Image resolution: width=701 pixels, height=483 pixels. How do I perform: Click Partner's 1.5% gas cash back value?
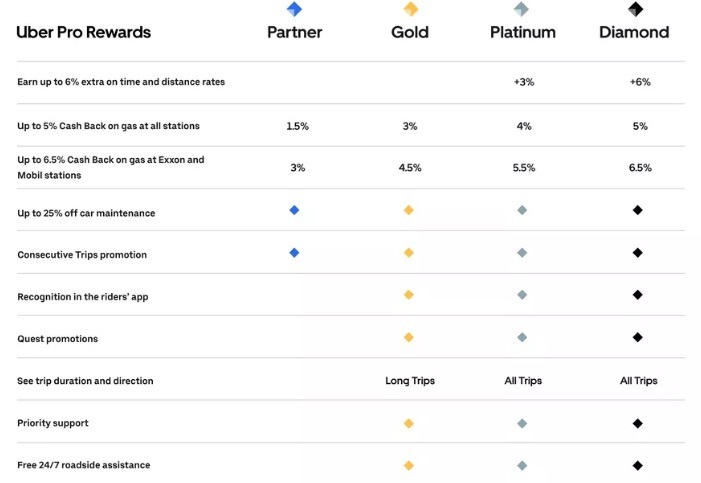click(x=297, y=126)
